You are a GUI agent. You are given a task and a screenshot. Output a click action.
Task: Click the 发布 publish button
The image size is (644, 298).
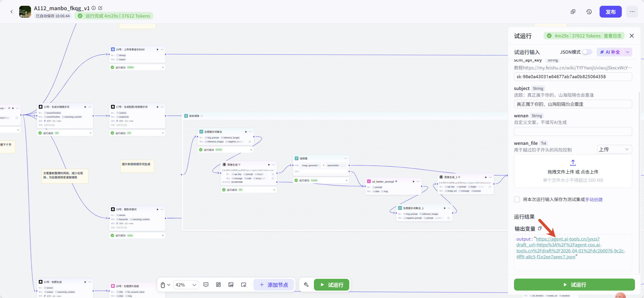(x=610, y=12)
